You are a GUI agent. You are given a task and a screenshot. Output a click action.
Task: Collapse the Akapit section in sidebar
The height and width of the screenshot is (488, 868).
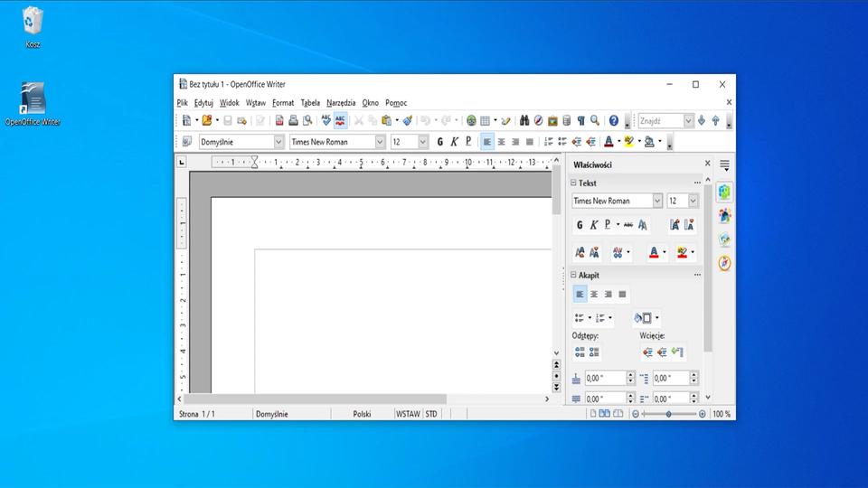coord(573,275)
